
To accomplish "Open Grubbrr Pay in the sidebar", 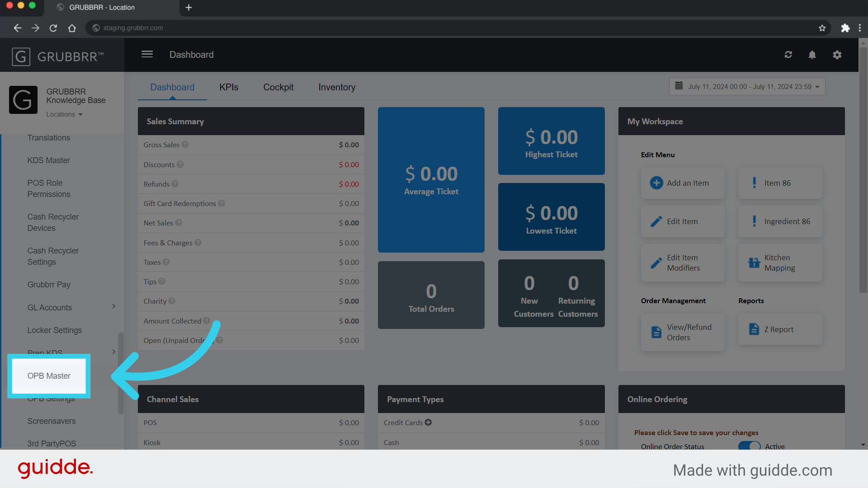I will (49, 285).
